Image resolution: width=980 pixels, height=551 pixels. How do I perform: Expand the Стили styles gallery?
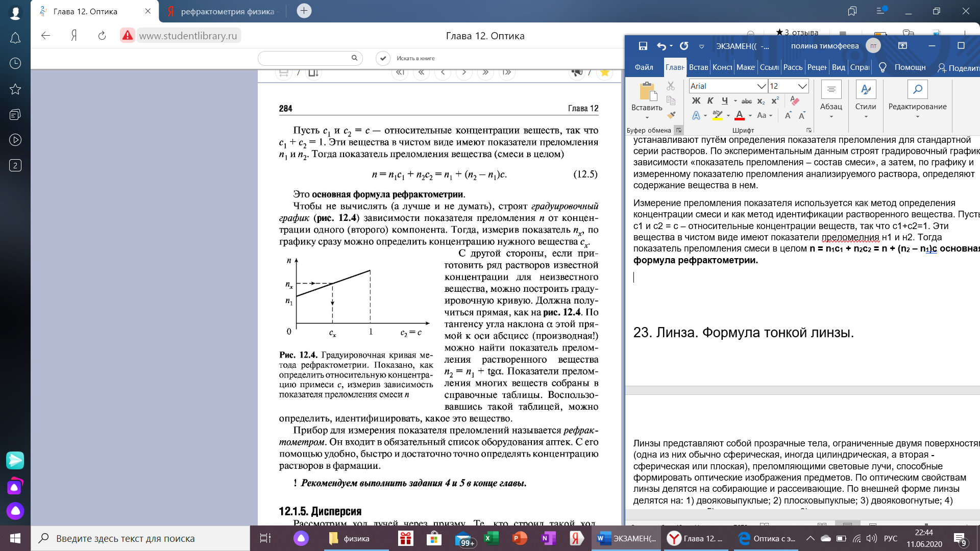[866, 101]
